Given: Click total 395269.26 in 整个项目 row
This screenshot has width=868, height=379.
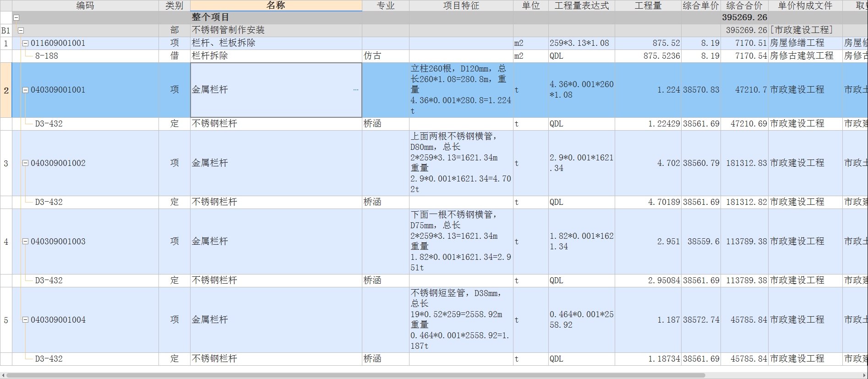Looking at the screenshot, I should 744,17.
